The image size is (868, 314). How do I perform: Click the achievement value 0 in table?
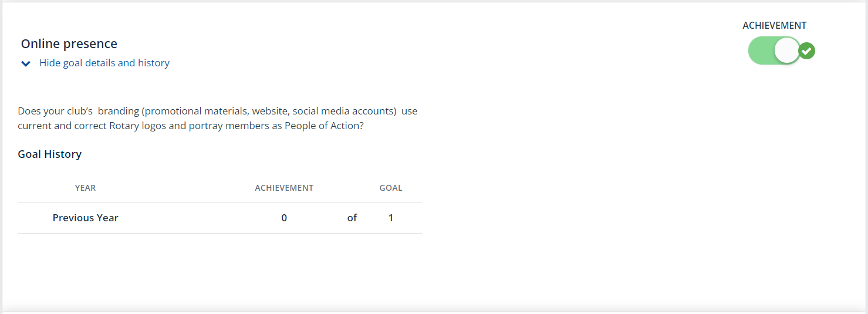[x=284, y=218]
